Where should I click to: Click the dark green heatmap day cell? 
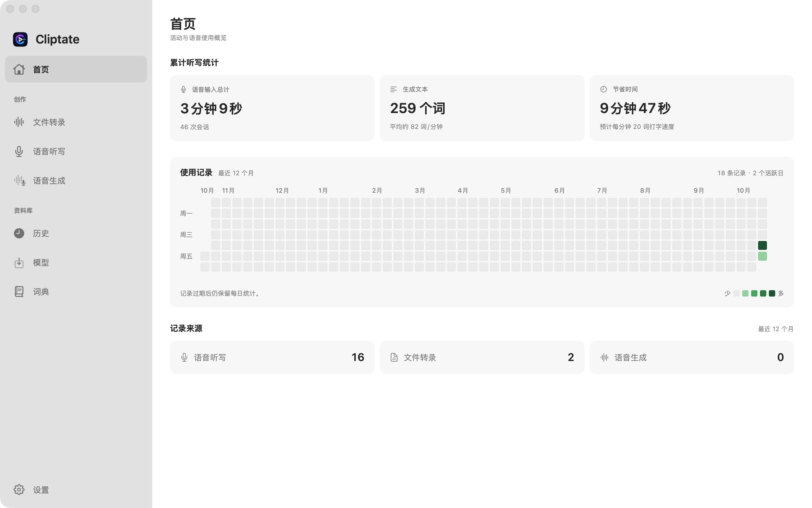[x=762, y=245]
